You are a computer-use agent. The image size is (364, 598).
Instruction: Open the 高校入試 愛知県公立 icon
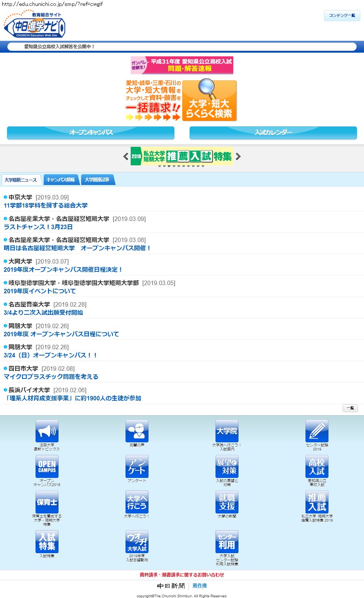(x=317, y=466)
